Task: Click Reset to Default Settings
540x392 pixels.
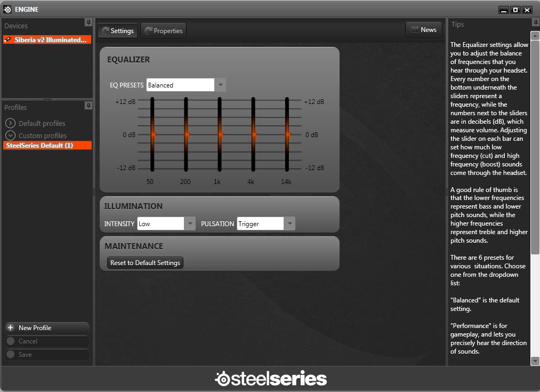Action: coord(145,263)
